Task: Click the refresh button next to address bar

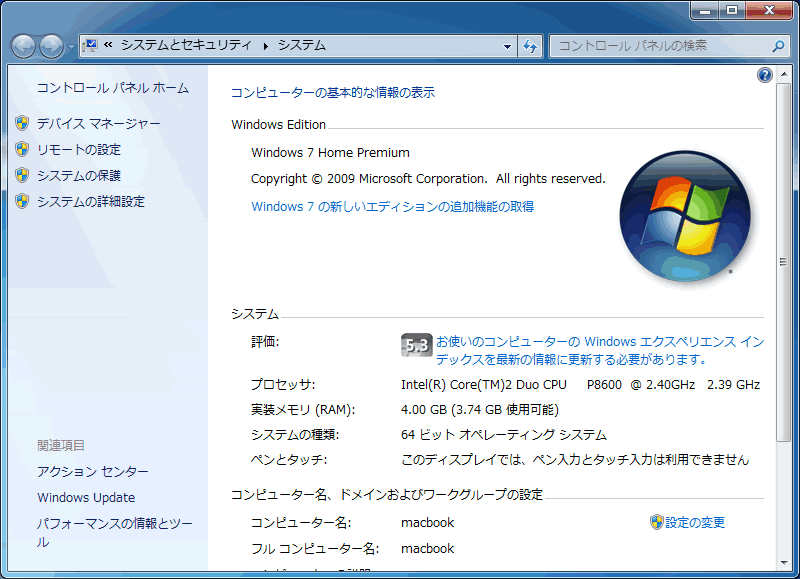Action: [530, 46]
